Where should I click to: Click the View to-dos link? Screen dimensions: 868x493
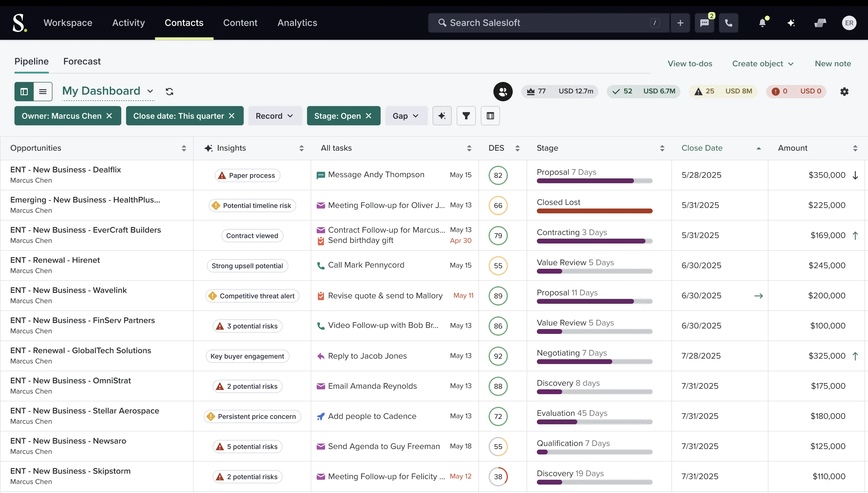coord(690,64)
